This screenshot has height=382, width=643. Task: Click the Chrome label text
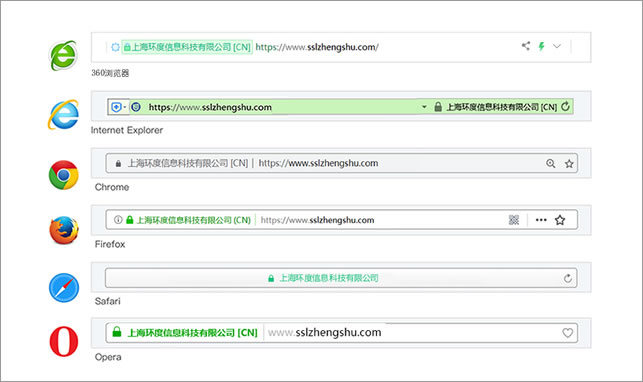(112, 187)
